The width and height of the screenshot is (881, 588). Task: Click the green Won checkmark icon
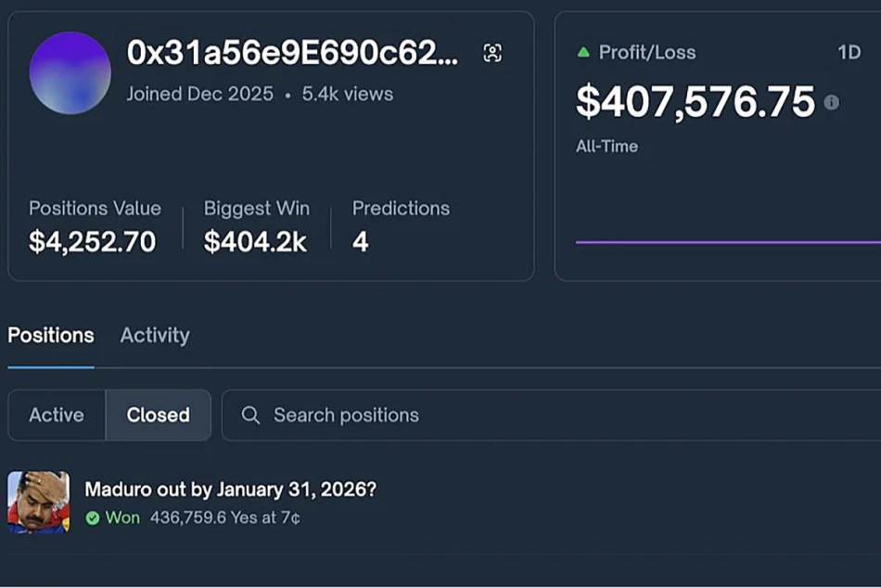coord(93,518)
